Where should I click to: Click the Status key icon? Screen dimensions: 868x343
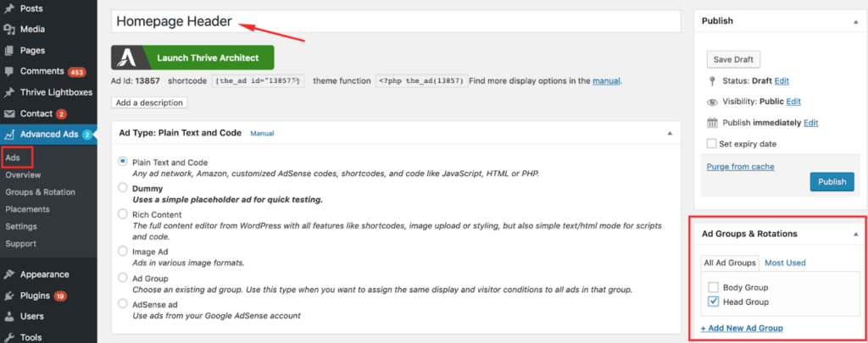712,80
